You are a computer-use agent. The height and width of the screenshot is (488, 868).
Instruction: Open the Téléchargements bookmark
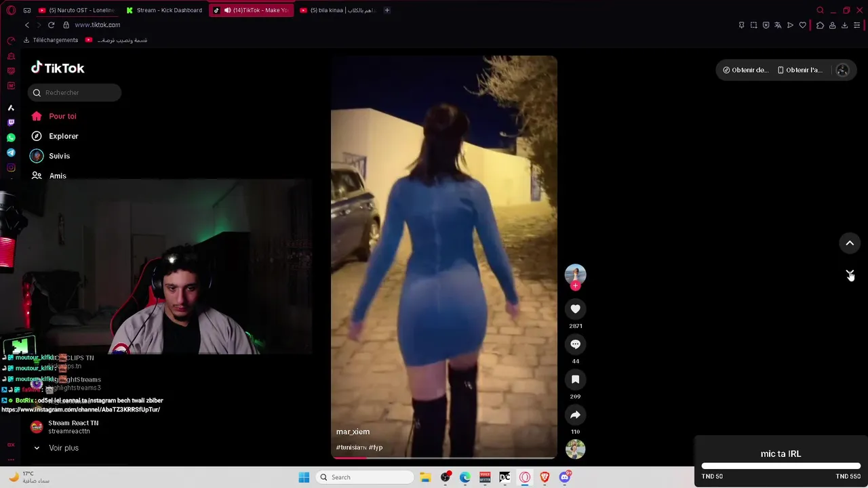point(51,40)
